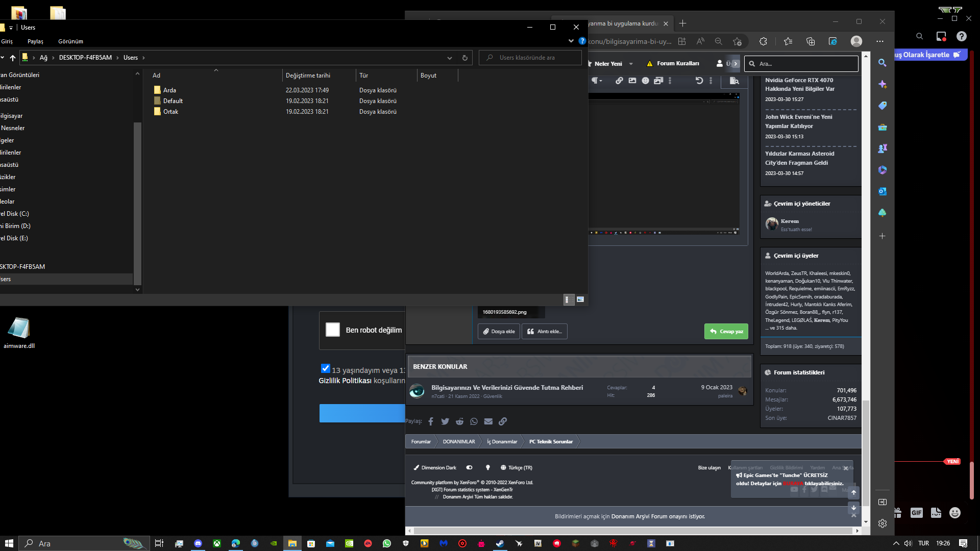The height and width of the screenshot is (551, 980).
Task: Click the green Cevap yaz button
Action: click(726, 332)
